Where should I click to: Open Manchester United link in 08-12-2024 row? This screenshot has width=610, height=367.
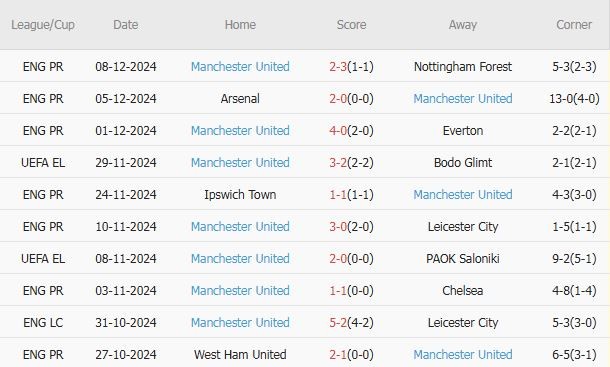pyautogui.click(x=240, y=67)
